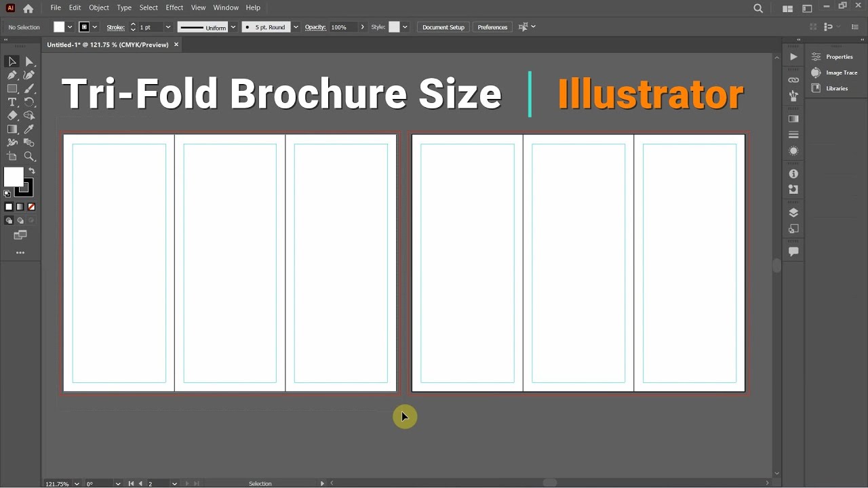The image size is (868, 488).
Task: Select the Selection tool (black arrow)
Action: [x=12, y=62]
